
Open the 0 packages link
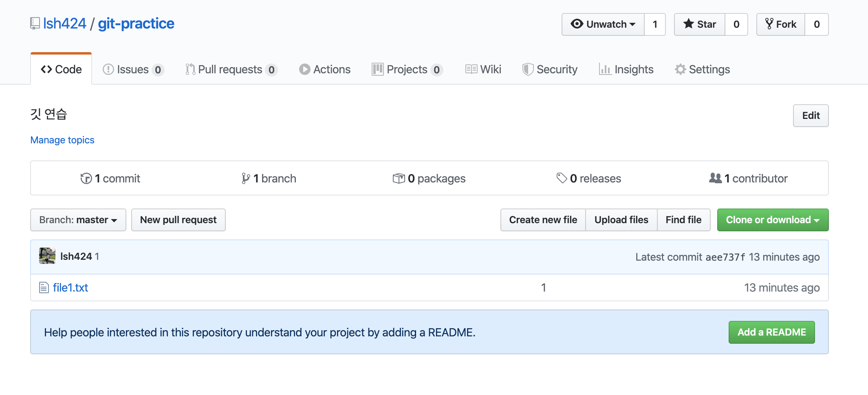(429, 178)
